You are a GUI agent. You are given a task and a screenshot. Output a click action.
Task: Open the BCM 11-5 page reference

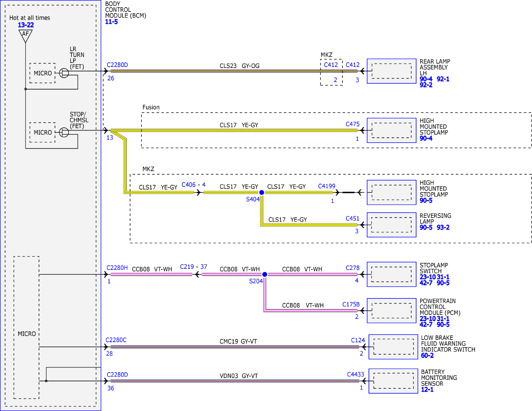[x=111, y=22]
